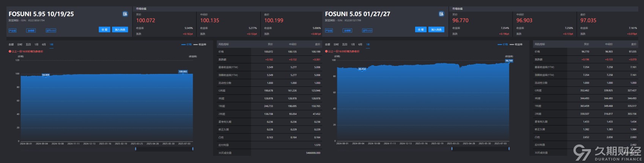Click Z利差 value 330.507 in FOSUNI 5.05 table

pyautogui.click(x=585, y=114)
